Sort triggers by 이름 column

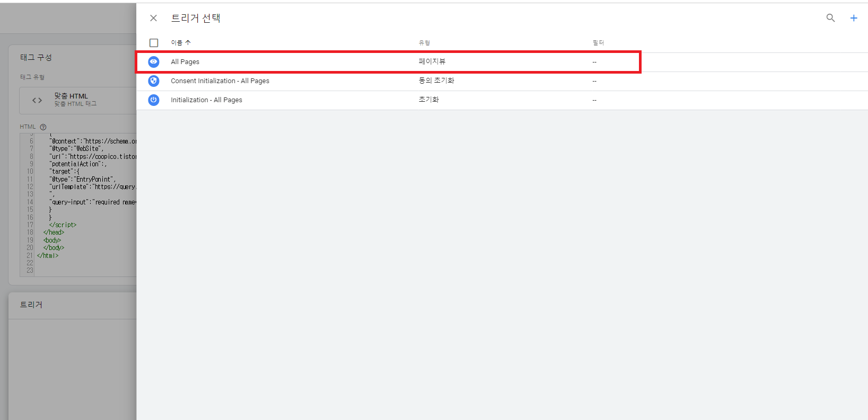point(180,43)
